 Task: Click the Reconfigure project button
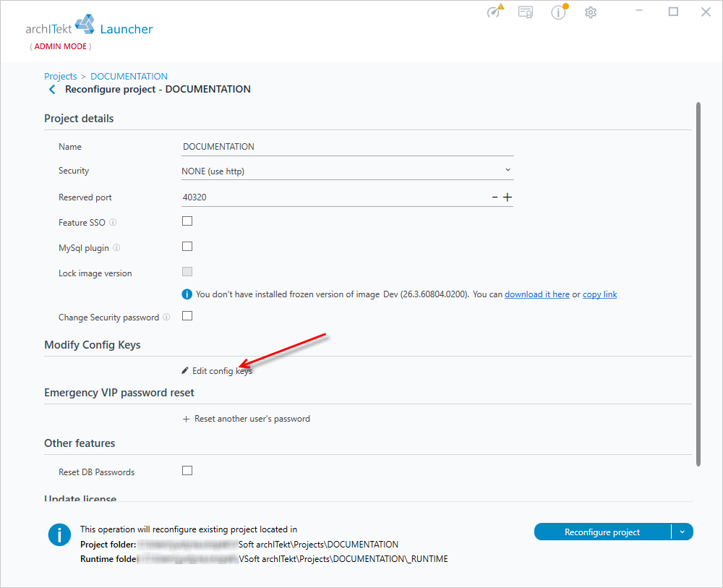(x=602, y=532)
